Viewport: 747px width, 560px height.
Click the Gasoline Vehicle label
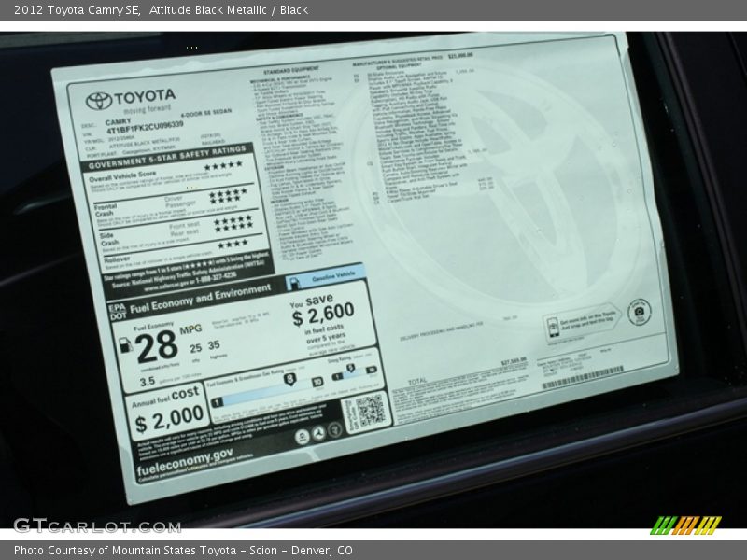click(x=333, y=275)
